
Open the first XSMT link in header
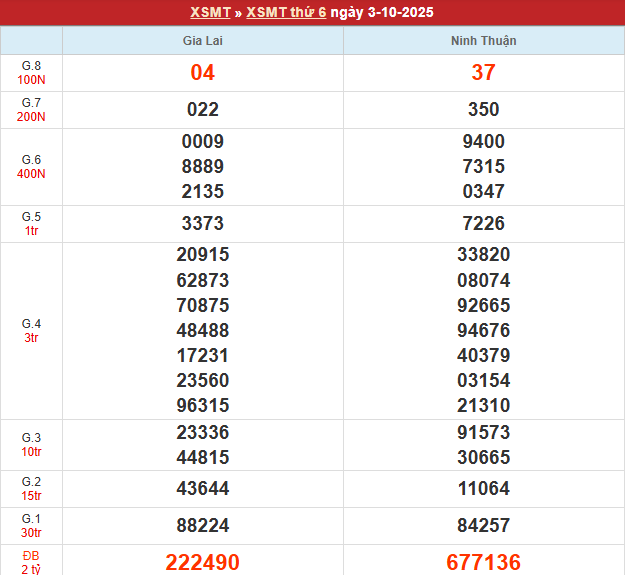(x=209, y=13)
